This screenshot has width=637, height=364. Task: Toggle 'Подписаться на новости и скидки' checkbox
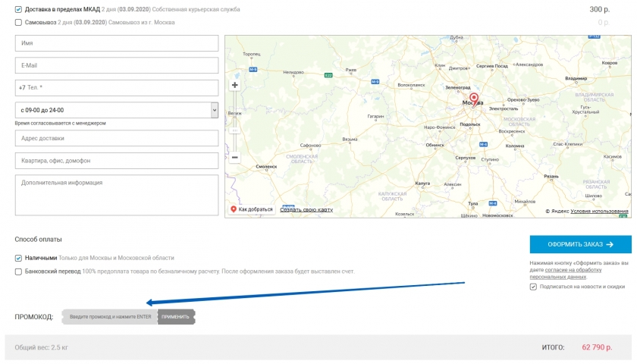click(x=533, y=287)
